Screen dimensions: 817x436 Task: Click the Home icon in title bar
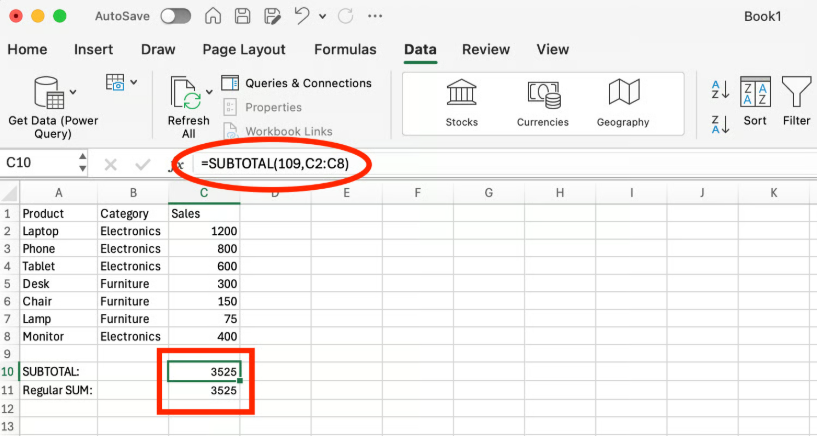click(213, 17)
